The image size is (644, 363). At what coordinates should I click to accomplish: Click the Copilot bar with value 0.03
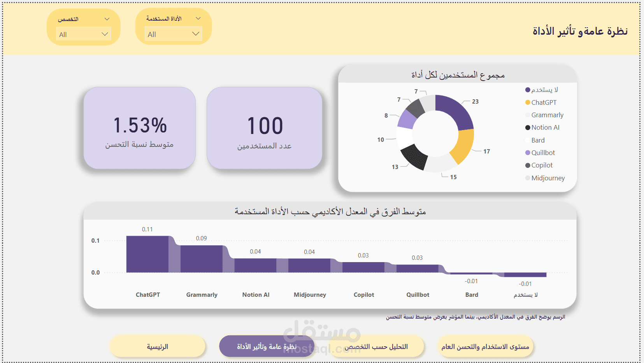point(363,267)
